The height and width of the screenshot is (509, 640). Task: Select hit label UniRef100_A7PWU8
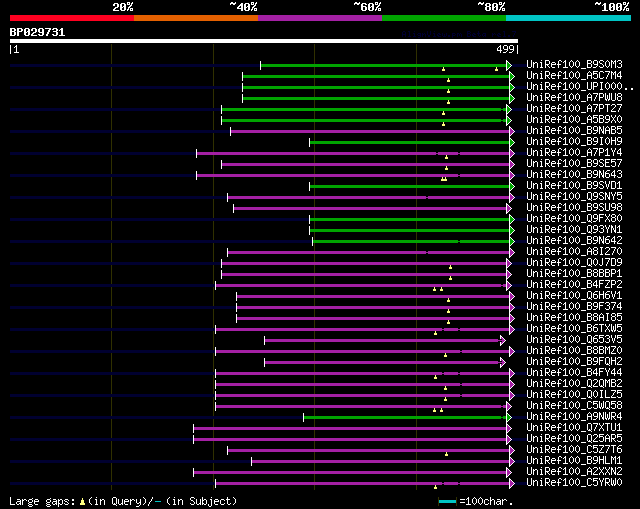574,97
